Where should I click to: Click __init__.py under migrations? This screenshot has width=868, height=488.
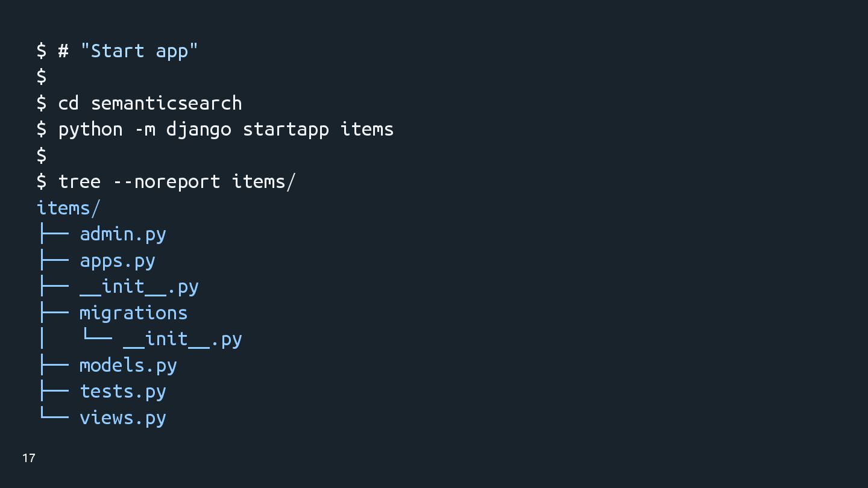tap(183, 339)
